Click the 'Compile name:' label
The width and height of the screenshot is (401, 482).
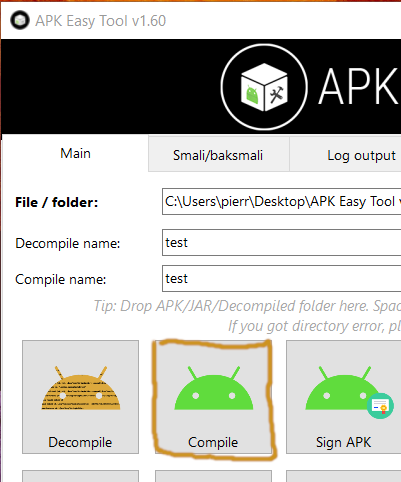[61, 279]
